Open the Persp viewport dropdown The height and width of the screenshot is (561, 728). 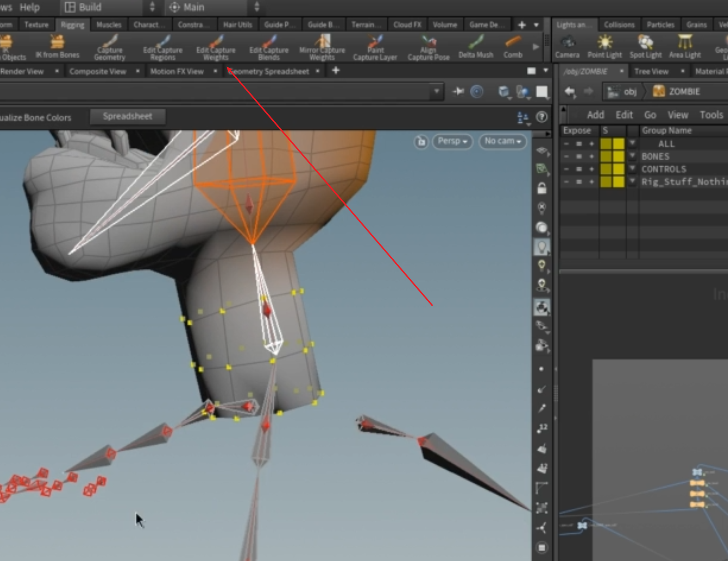[x=453, y=141]
